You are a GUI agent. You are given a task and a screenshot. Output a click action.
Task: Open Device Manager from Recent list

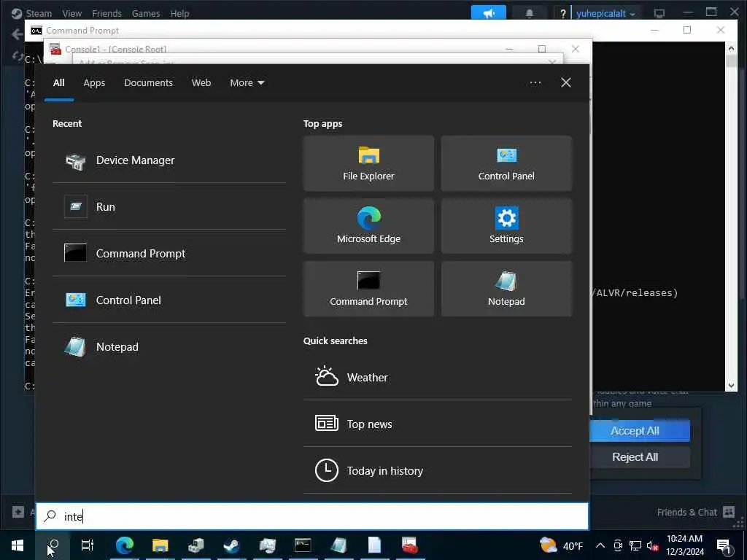pos(169,160)
